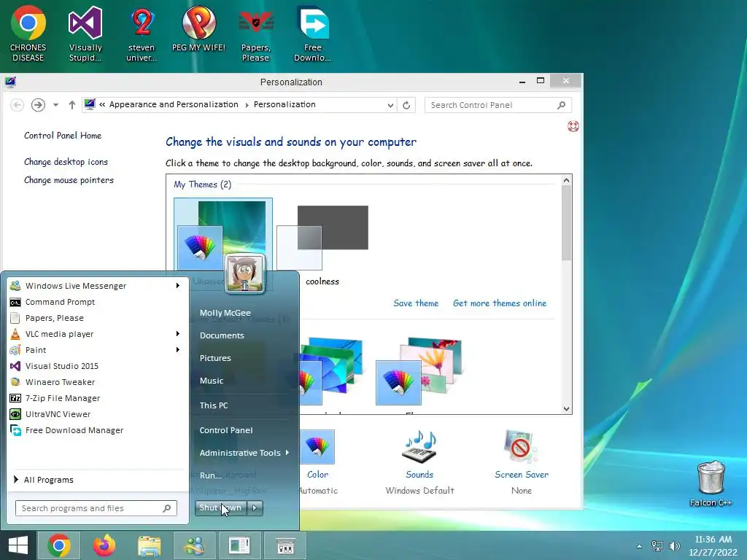The height and width of the screenshot is (560, 747).
Task: Show hidden tray icons arrow
Action: [x=639, y=546]
